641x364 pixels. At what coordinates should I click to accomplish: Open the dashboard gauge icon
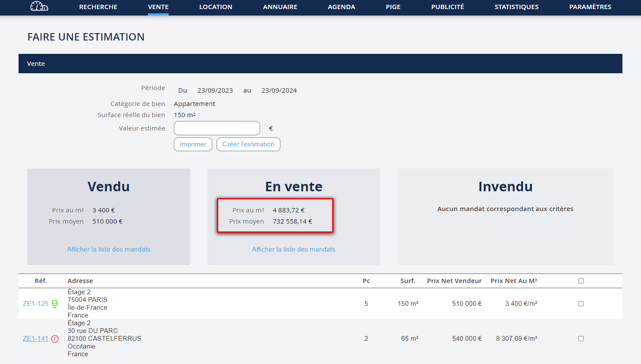(x=39, y=6)
